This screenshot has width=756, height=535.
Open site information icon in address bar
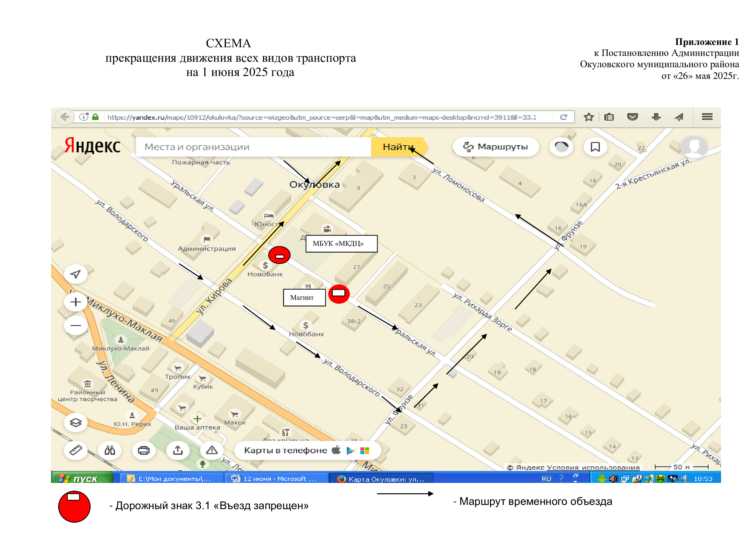pos(84,117)
